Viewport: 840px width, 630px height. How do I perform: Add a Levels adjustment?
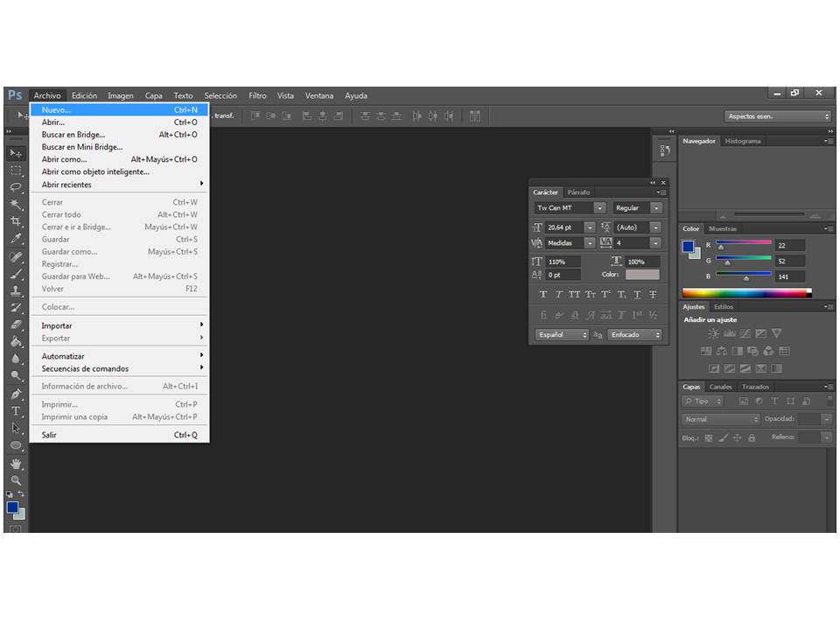729,333
